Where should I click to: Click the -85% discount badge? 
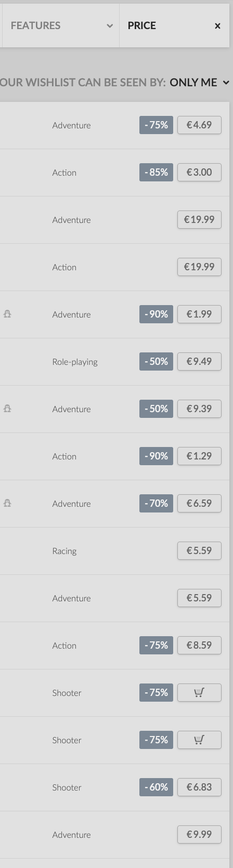point(156,172)
